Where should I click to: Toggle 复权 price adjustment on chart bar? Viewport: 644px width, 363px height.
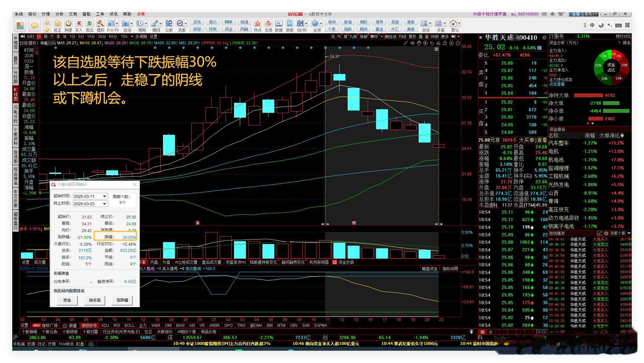[x=412, y=37]
